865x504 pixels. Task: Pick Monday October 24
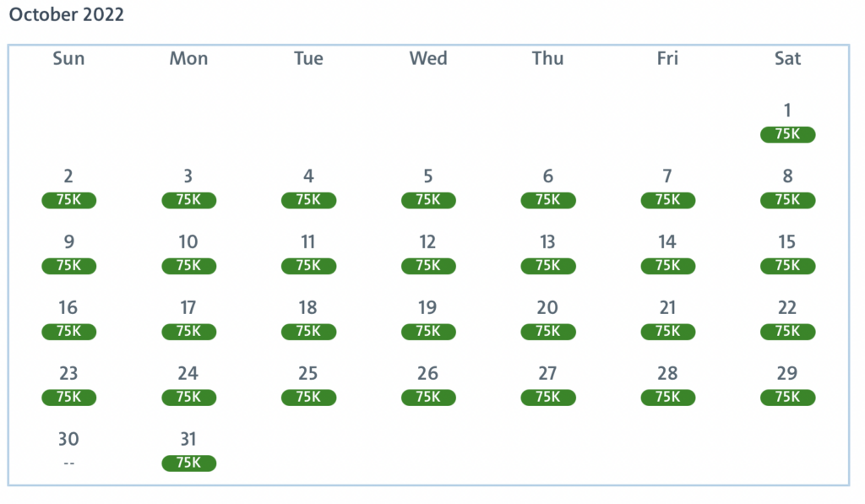tap(188, 385)
